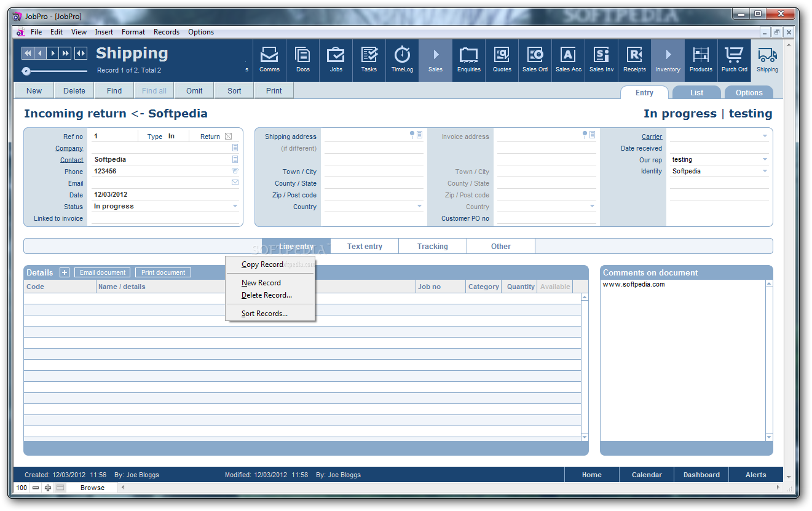Click the Print document button
This screenshot has height=511, width=812.
tap(163, 272)
